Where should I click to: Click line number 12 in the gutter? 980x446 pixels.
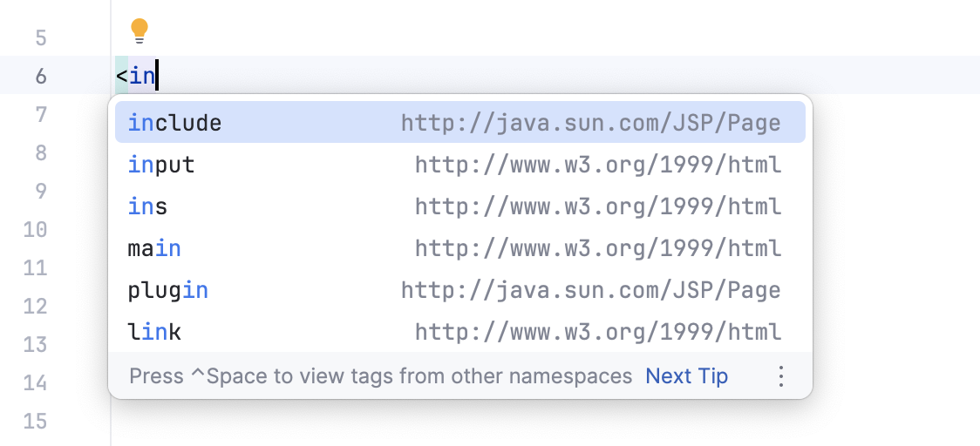[35, 306]
